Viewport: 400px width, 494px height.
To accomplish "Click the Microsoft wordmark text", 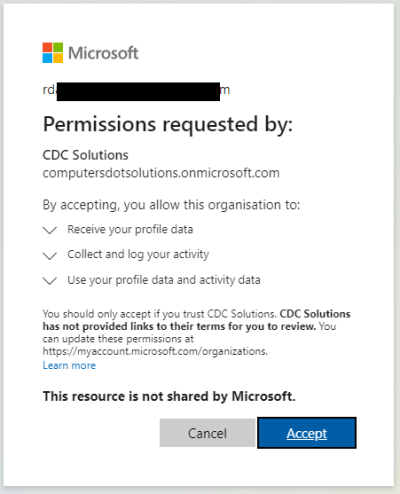I will 103,53.
